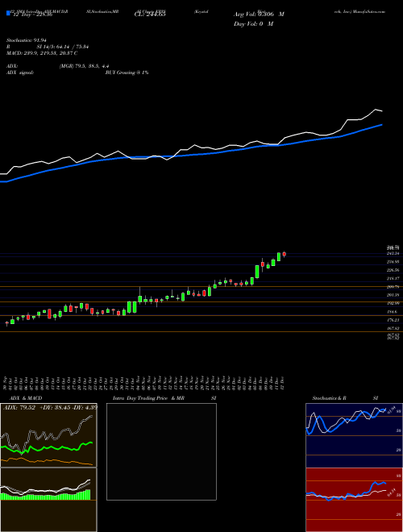
Task: Click the 192.99 price axis label
Action: click(393, 303)
